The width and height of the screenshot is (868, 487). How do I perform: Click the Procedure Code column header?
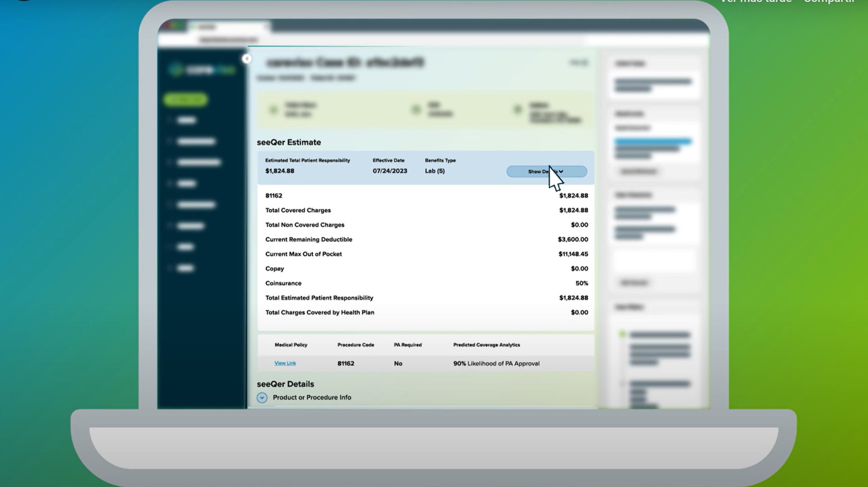pyautogui.click(x=355, y=345)
